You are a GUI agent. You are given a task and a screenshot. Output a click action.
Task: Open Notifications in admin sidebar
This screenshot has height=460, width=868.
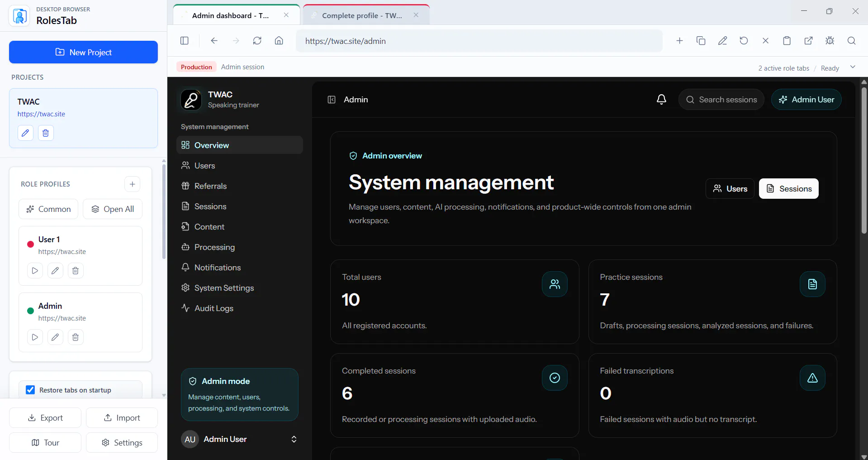pyautogui.click(x=240, y=267)
